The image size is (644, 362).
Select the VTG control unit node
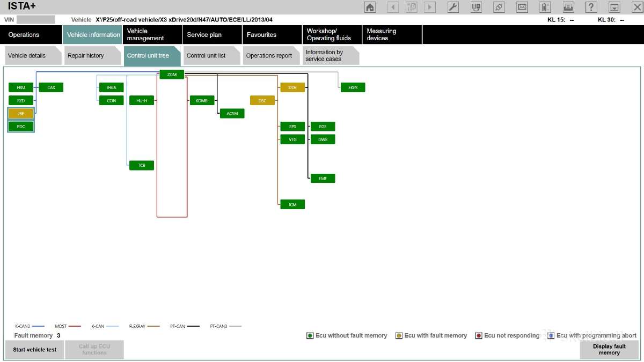click(x=292, y=139)
